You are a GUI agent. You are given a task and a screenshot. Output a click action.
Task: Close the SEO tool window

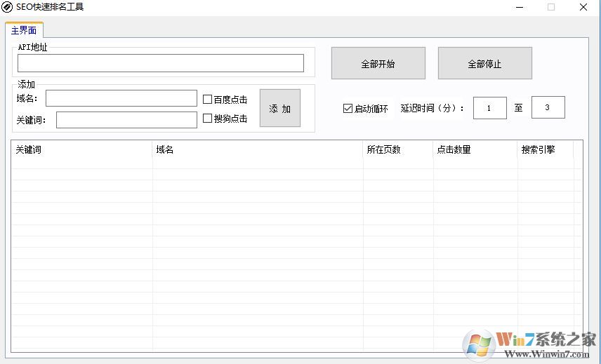583,7
